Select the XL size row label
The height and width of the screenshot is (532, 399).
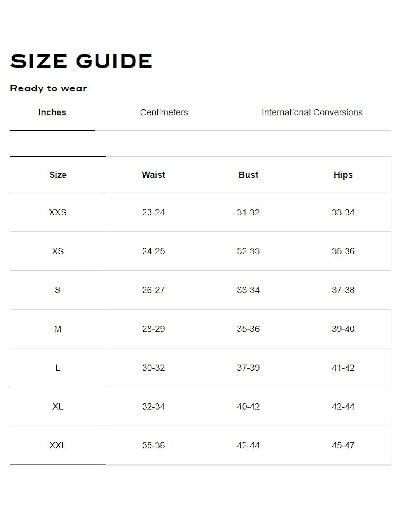[x=58, y=406]
